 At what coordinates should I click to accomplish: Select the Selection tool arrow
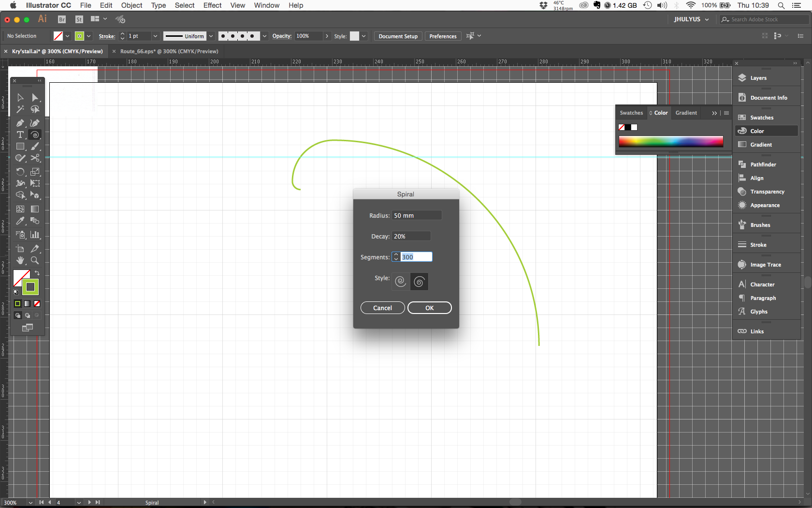[20, 98]
